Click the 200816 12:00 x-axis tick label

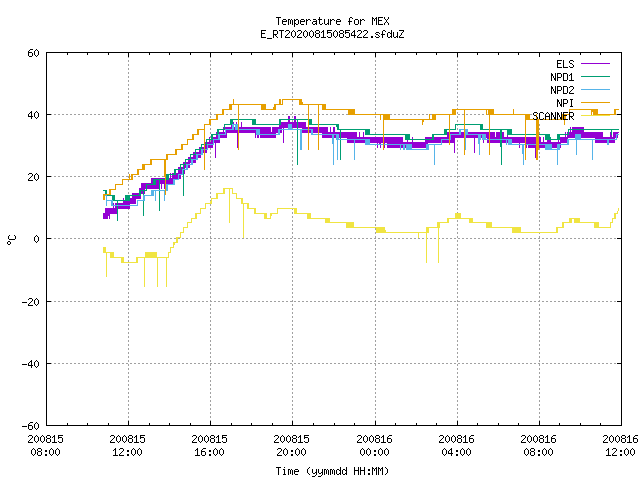point(620,446)
